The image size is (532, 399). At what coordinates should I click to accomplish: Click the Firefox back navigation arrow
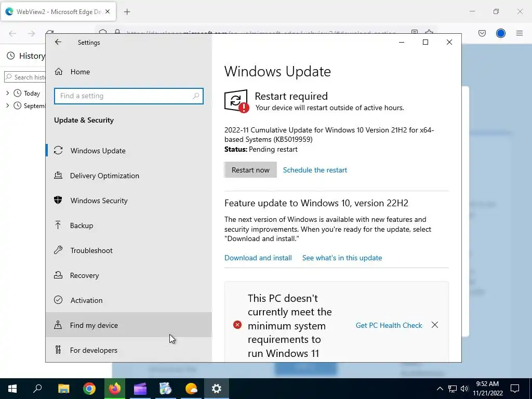click(12, 33)
